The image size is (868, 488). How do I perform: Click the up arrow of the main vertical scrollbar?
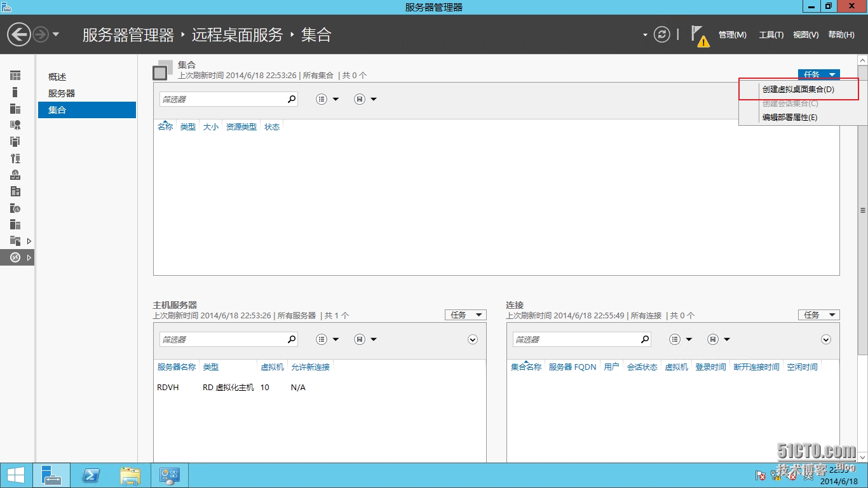coord(862,60)
